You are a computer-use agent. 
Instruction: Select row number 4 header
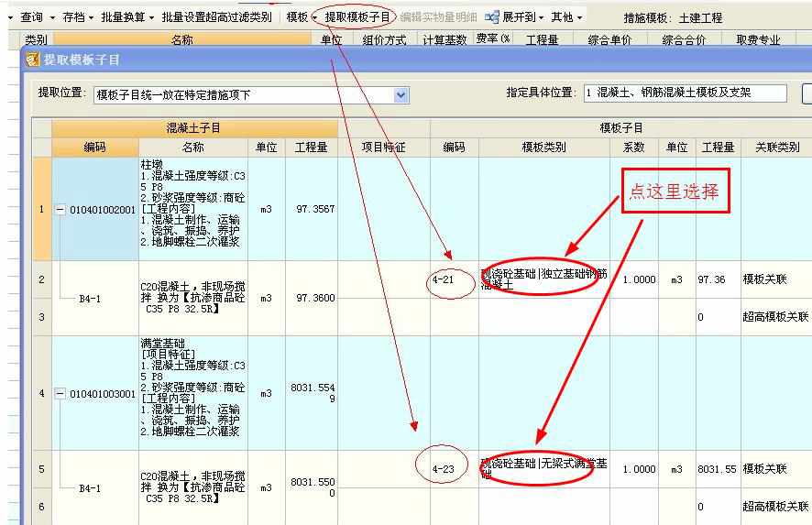[42, 393]
